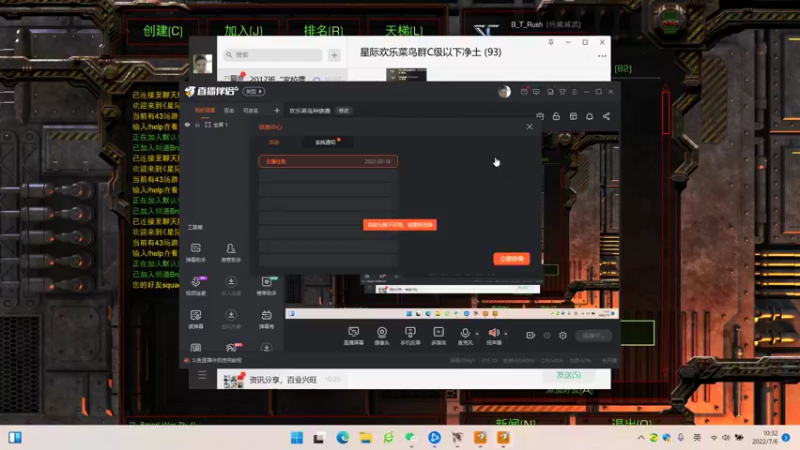Viewport: 800px width, 450px height.
Task: Add a new scene with plus button
Action: 277,111
